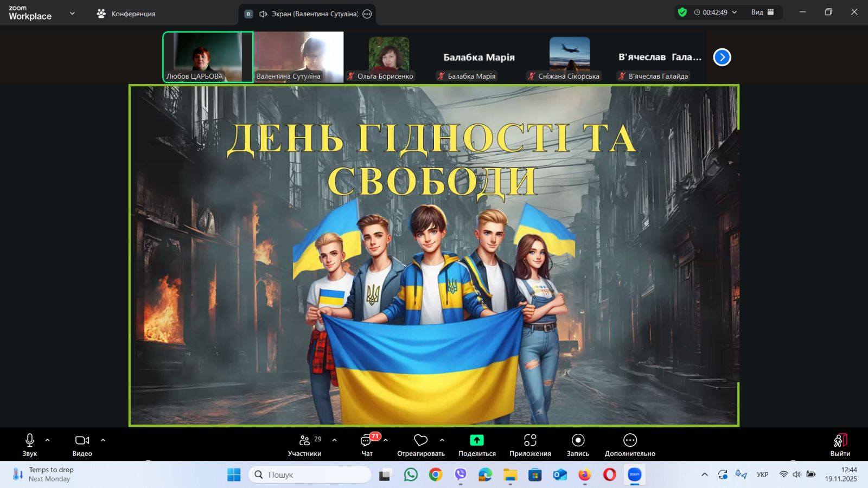
Task: Expand video options arrow beside camera
Action: coord(103,440)
